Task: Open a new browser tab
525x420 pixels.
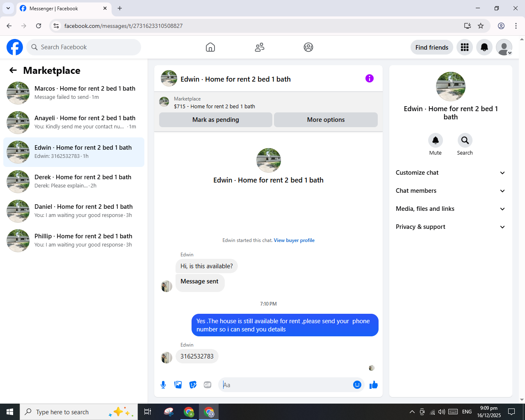Action: click(x=120, y=8)
